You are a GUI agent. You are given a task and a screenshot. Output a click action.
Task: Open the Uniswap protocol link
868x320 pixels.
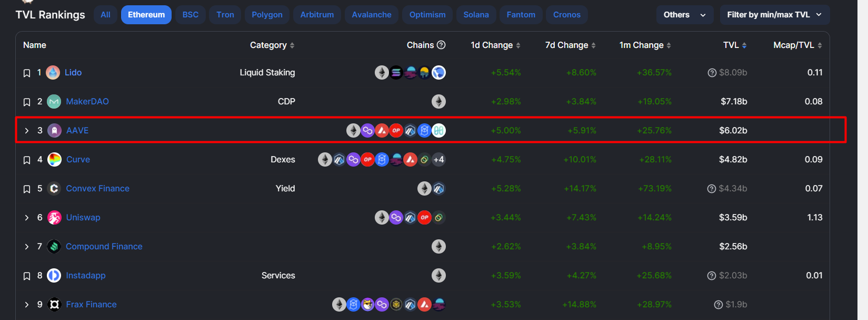pyautogui.click(x=83, y=217)
